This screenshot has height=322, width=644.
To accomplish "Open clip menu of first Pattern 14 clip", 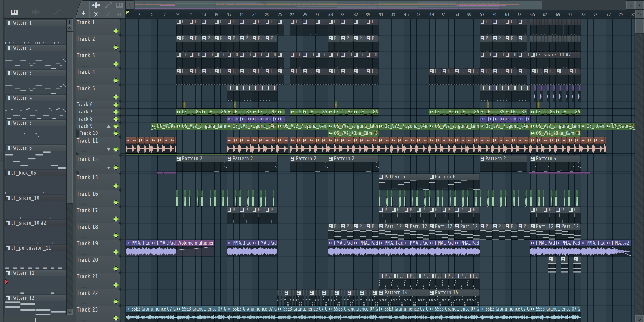I will coord(381,292).
